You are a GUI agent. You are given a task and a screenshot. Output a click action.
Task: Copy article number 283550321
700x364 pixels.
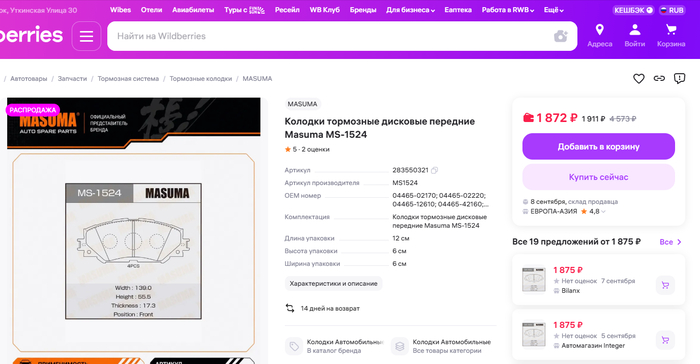pos(434,170)
